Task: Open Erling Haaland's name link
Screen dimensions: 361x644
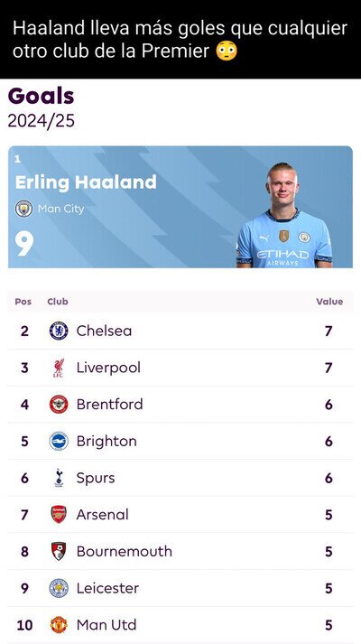Action: (86, 182)
